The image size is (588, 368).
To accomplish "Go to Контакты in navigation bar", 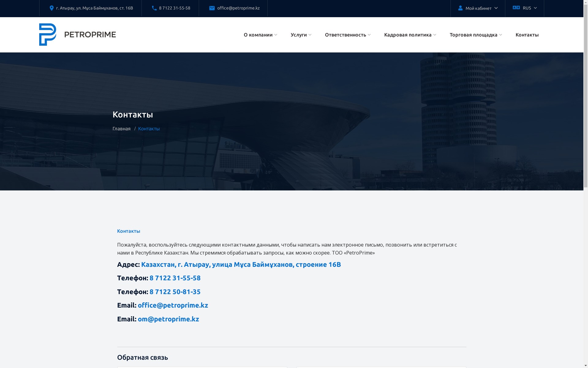I will tap(527, 35).
